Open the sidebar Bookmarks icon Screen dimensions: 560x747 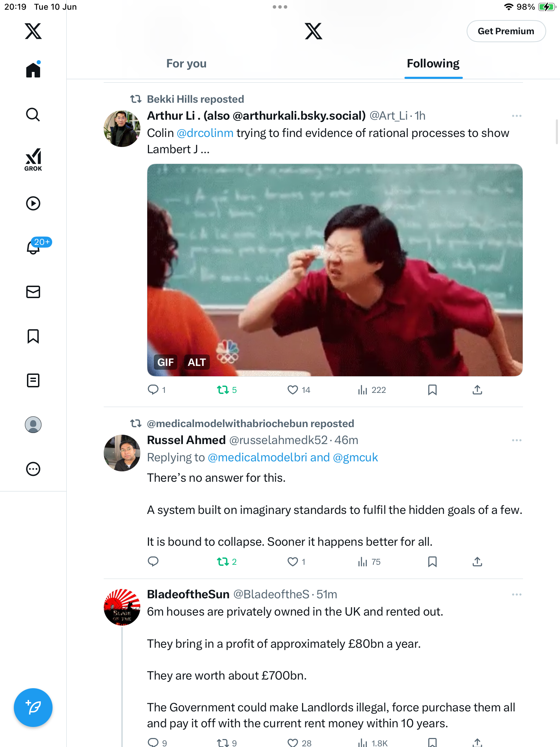click(x=33, y=336)
